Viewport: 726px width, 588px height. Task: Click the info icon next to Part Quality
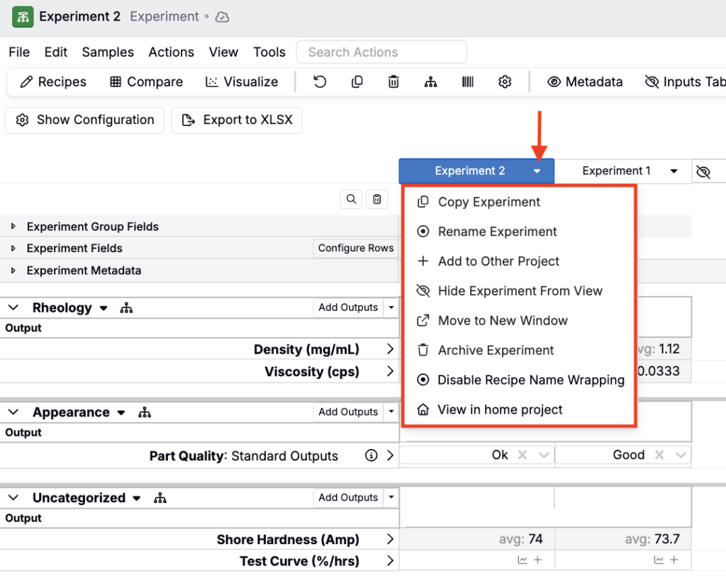[x=371, y=456]
